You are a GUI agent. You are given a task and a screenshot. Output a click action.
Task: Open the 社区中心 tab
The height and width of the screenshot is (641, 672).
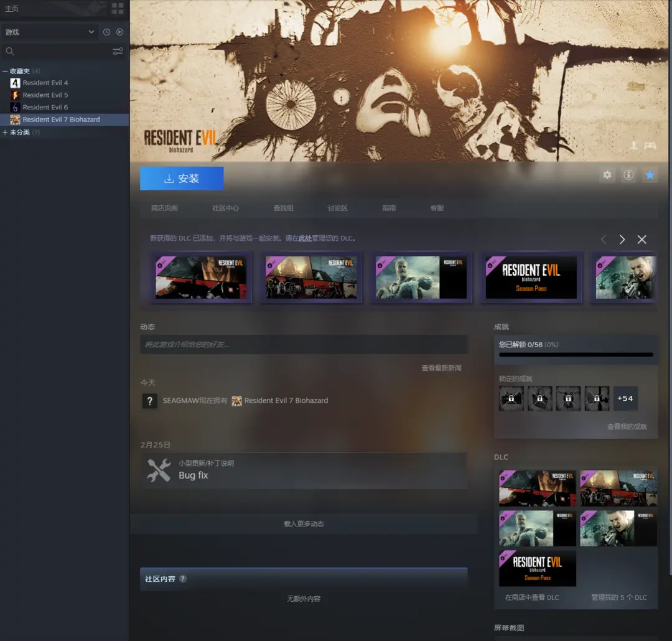[225, 208]
